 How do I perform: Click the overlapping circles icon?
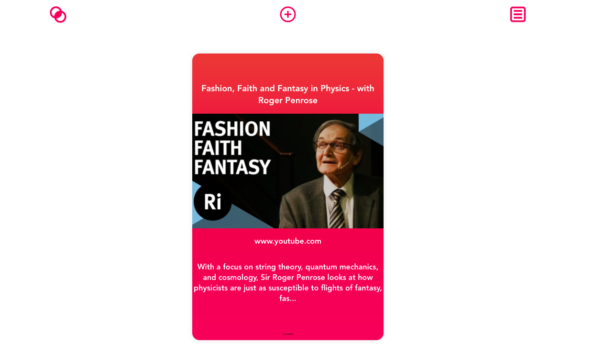(58, 15)
